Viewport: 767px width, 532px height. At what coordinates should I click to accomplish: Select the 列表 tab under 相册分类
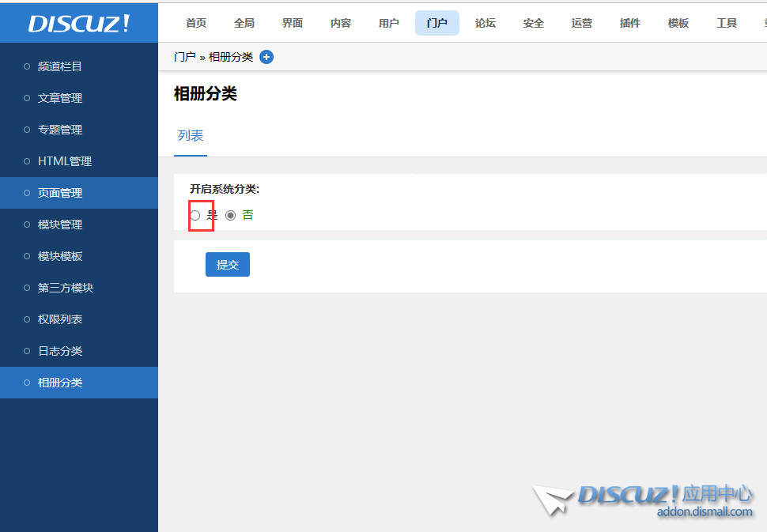point(190,135)
